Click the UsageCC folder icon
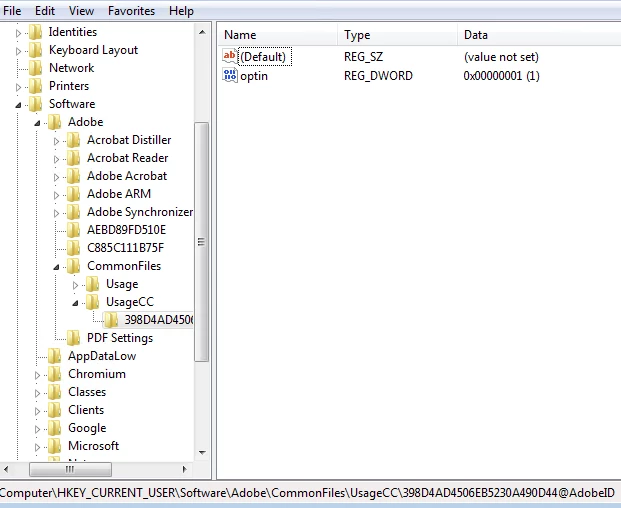The width and height of the screenshot is (621, 508). point(92,303)
